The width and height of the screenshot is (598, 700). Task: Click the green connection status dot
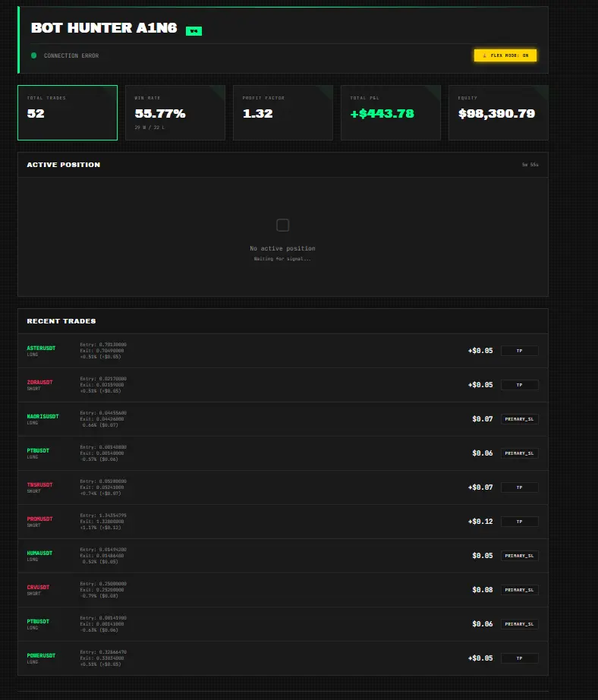(x=34, y=55)
